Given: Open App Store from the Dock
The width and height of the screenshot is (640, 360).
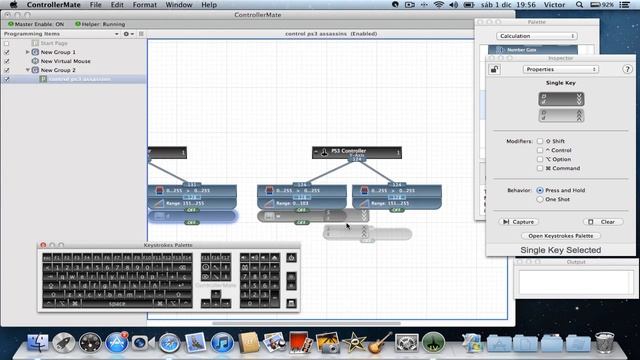Looking at the screenshot, I should 116,342.
